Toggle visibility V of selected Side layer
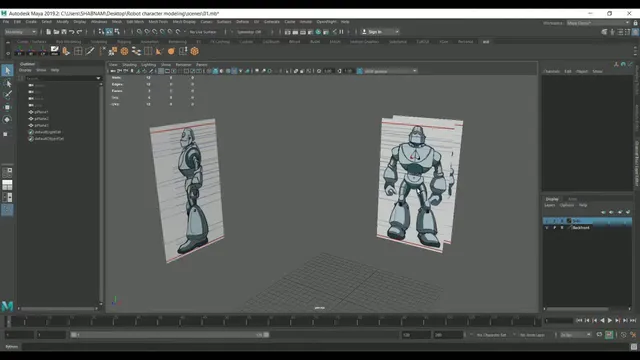 (x=547, y=221)
